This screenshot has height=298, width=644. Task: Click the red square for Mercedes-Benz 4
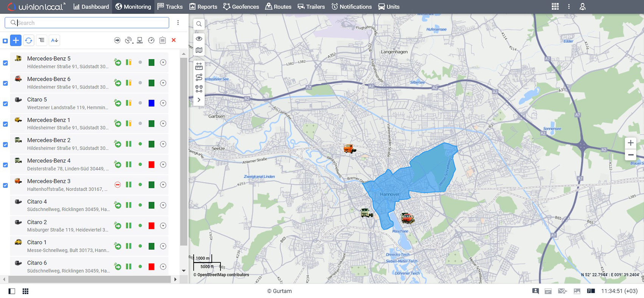pyautogui.click(x=152, y=165)
